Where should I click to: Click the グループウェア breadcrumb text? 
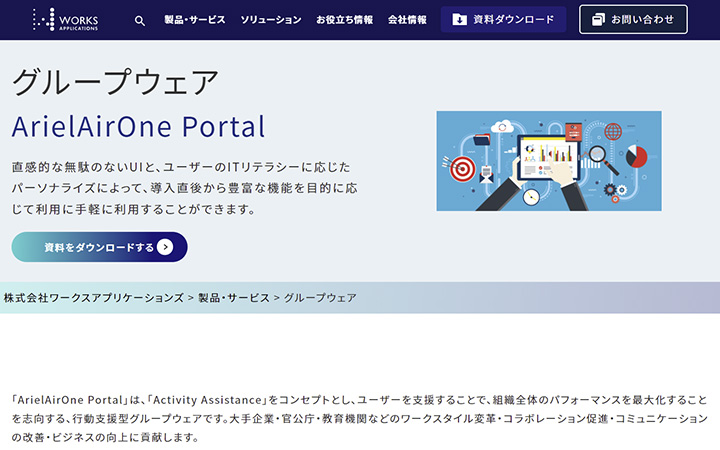tap(320, 298)
